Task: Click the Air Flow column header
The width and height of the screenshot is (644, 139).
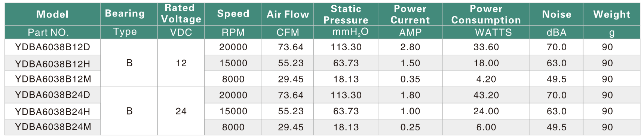Action: 288,14
